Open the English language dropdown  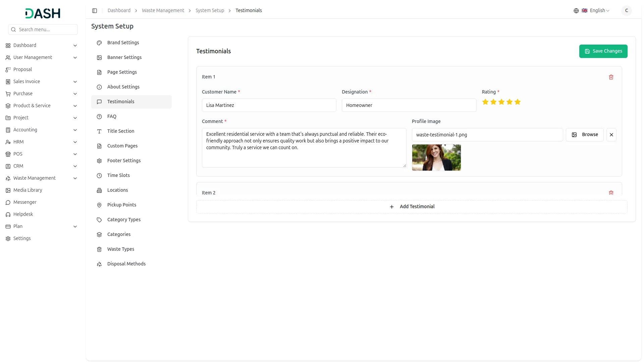(x=599, y=11)
